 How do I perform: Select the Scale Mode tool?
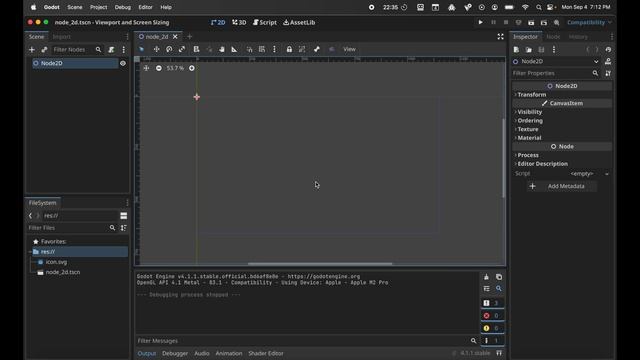pos(182,49)
